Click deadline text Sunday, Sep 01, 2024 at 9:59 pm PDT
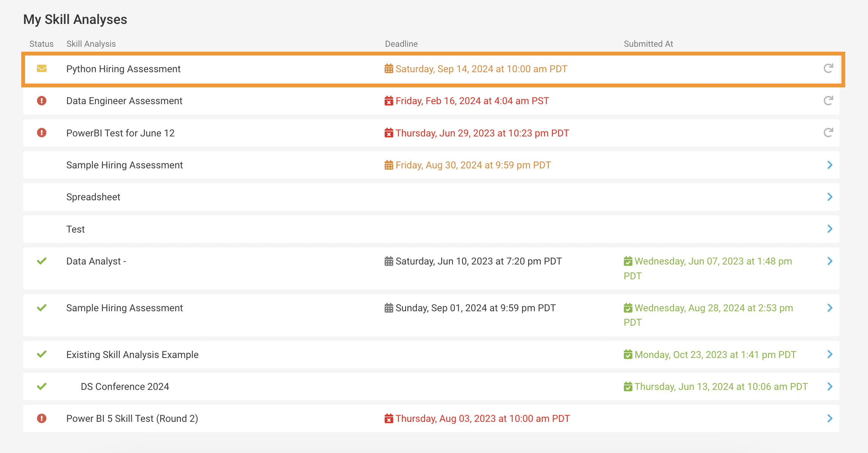 [x=476, y=308]
